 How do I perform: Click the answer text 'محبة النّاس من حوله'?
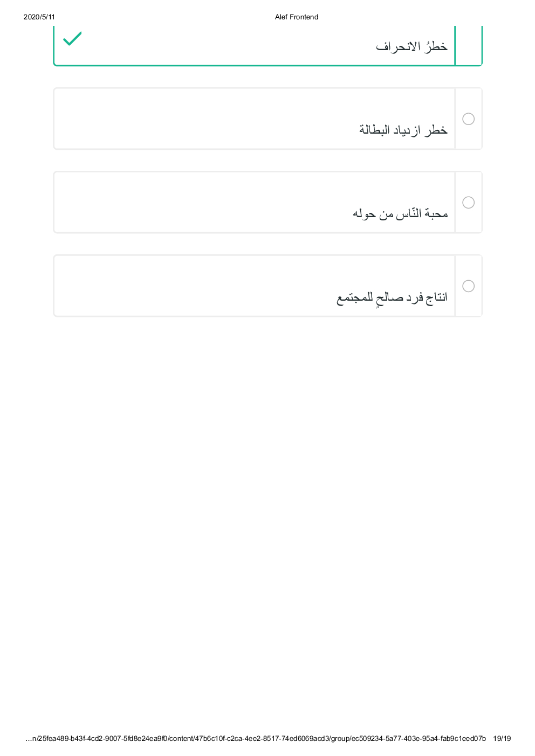[x=400, y=214]
